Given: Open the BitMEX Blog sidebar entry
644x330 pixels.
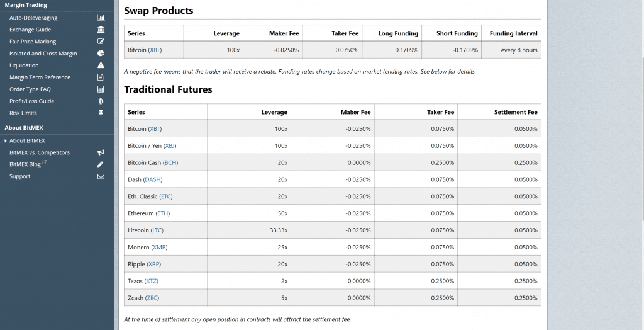Looking at the screenshot, I should (x=25, y=164).
